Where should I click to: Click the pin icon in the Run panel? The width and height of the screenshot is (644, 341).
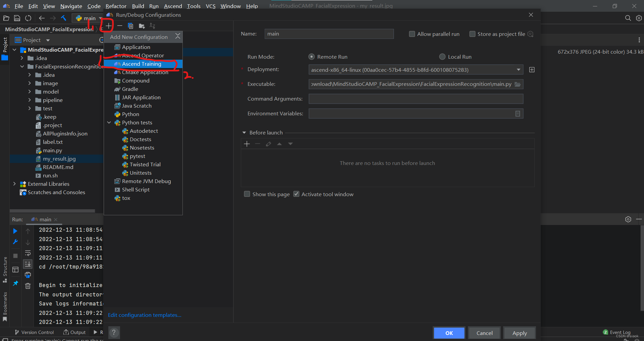tap(15, 283)
